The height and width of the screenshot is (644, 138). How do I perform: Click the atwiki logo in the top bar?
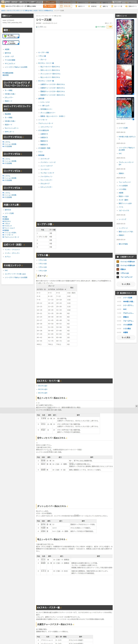pyautogui.click(x=5, y=2)
